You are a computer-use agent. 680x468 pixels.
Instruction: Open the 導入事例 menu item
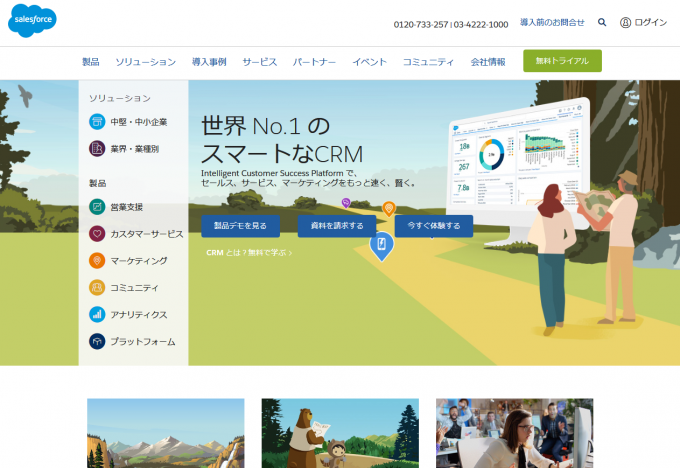point(209,62)
